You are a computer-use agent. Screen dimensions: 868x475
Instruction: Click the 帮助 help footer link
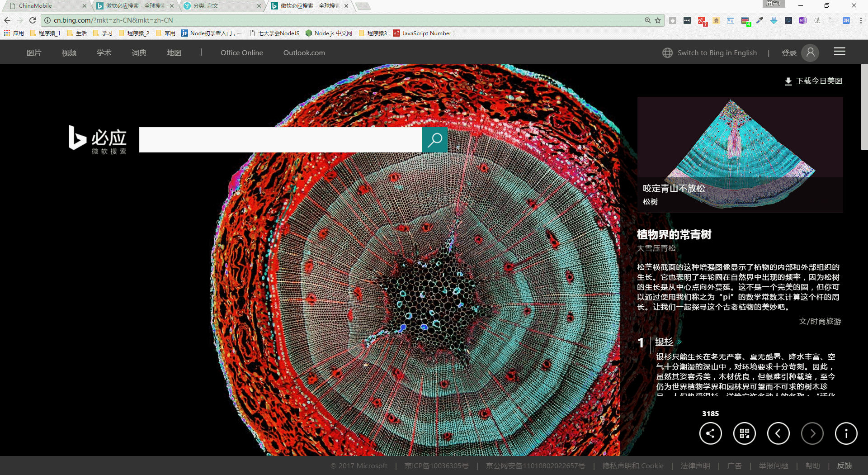click(x=812, y=466)
